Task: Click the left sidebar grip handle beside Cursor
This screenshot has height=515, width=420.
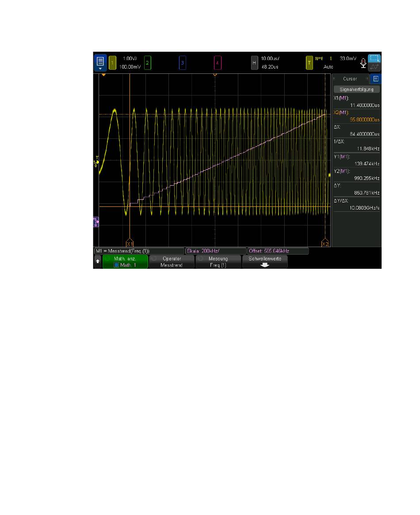Action: pos(334,79)
